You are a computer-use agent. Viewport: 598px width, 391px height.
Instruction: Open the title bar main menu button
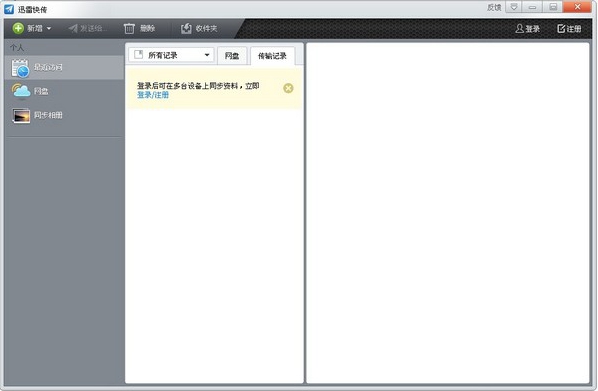514,7
